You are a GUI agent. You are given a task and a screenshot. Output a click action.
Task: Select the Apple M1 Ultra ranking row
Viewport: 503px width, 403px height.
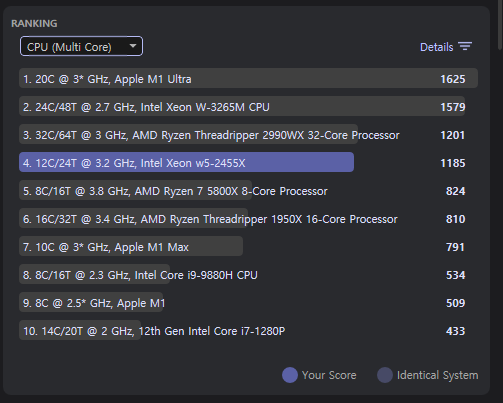click(x=248, y=79)
